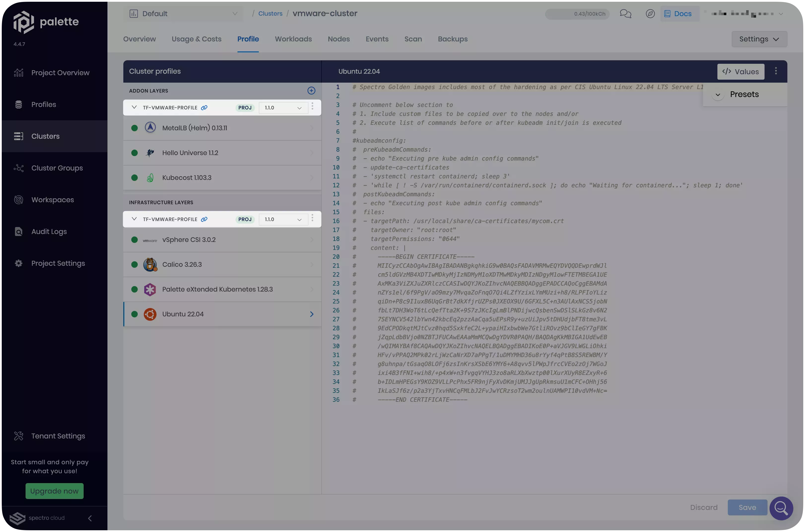Click line 7 #kubeadmconfig in the editor
Screen dimensions: 805x532
tap(379, 140)
